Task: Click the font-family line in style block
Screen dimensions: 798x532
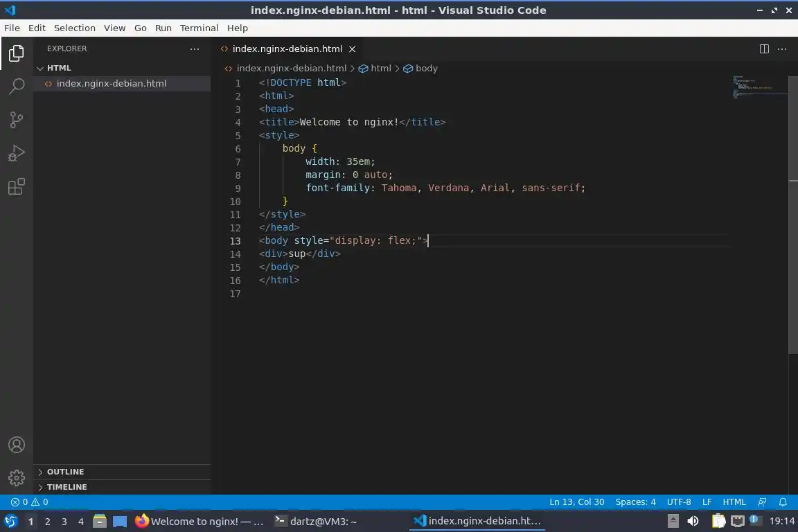Action: (x=445, y=188)
